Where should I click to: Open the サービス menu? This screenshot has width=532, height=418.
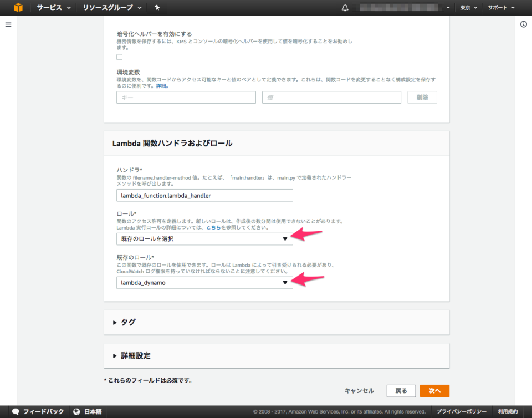click(49, 8)
